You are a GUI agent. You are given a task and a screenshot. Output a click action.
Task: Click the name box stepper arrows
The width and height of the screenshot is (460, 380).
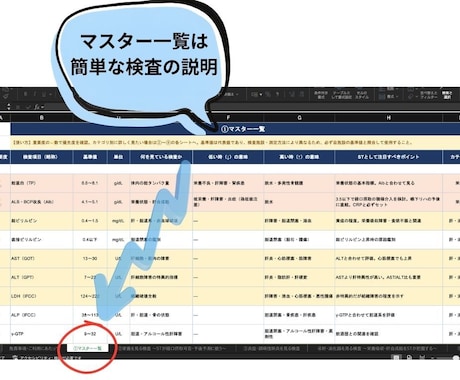click(9, 107)
